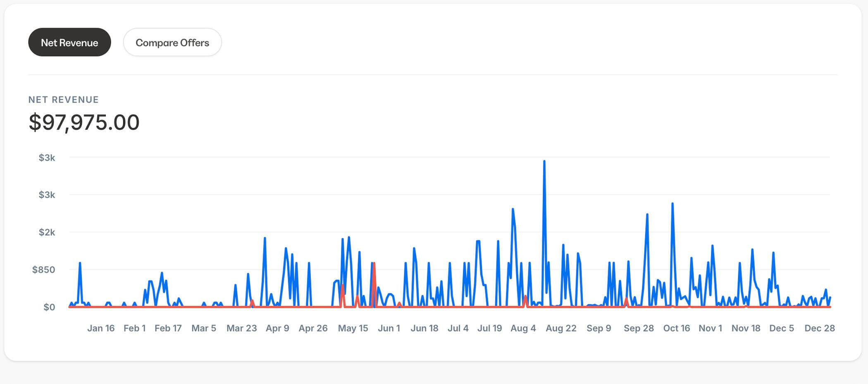Pick the Jul 4 date label

tap(458, 328)
